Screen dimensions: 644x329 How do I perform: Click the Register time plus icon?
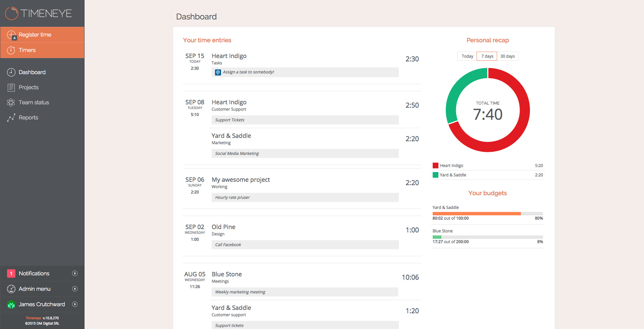11,35
